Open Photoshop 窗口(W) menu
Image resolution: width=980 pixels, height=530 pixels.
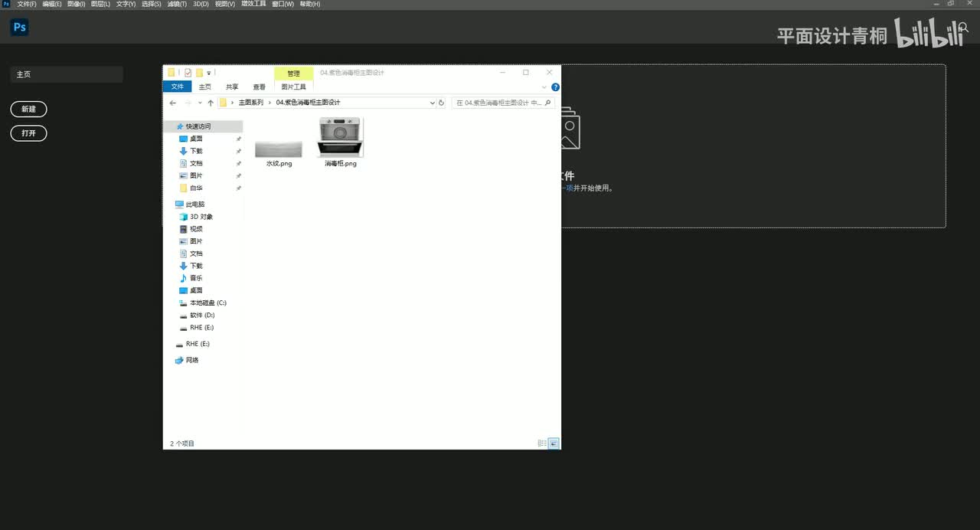(283, 4)
